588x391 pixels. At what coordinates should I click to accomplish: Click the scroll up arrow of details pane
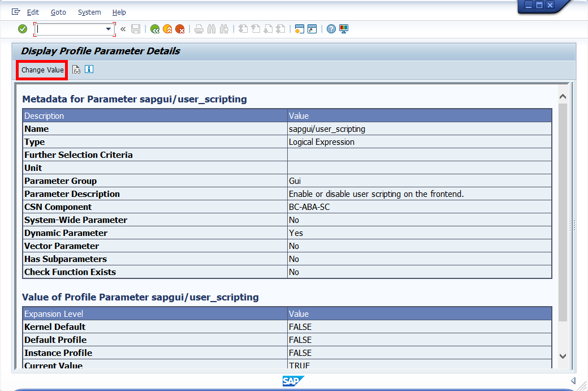563,97
